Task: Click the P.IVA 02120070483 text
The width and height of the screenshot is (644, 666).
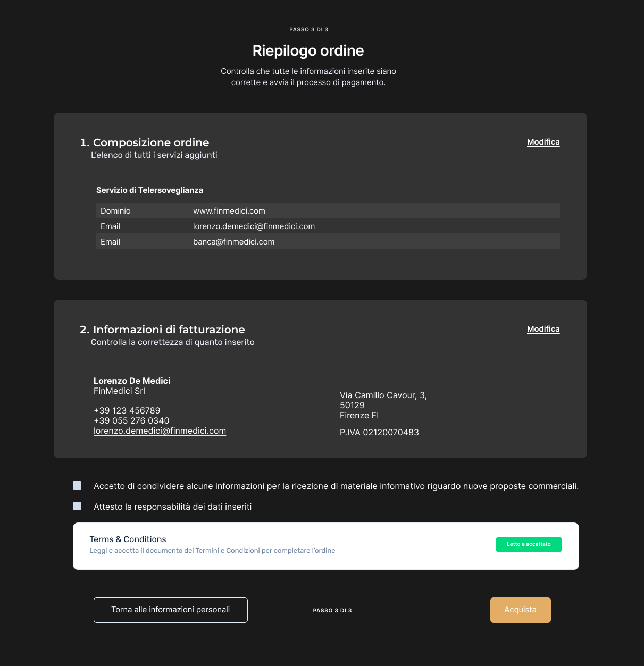Action: click(379, 433)
